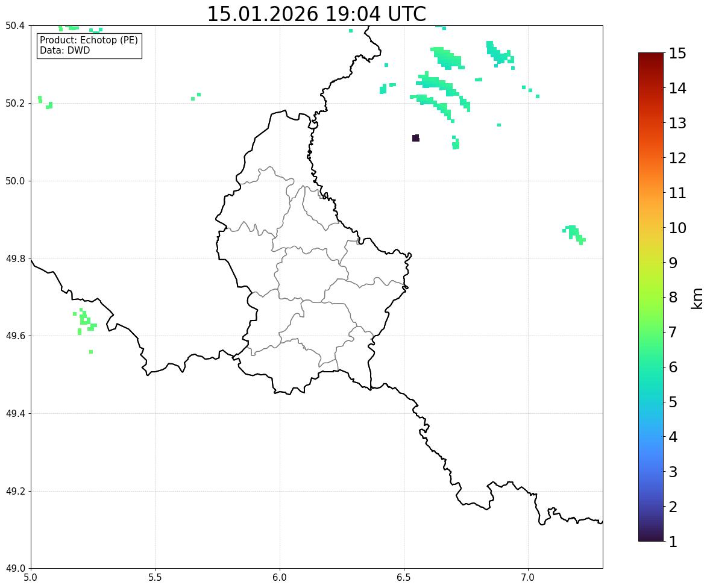Click the y-axis tick label 49.8
The height and width of the screenshot is (588, 710).
pyautogui.click(x=15, y=258)
